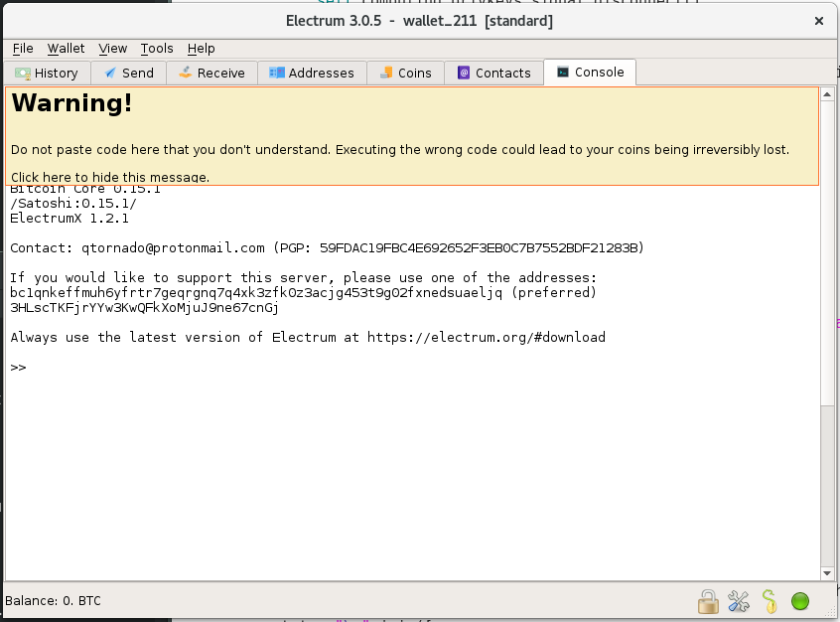The width and height of the screenshot is (840, 622).
Task: Click the green network status indicator
Action: pos(800,601)
